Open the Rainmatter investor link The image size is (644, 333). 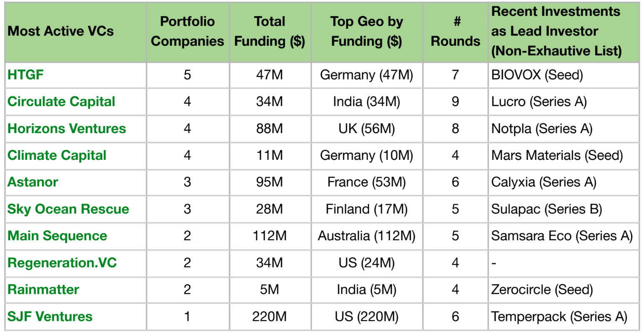(x=43, y=289)
